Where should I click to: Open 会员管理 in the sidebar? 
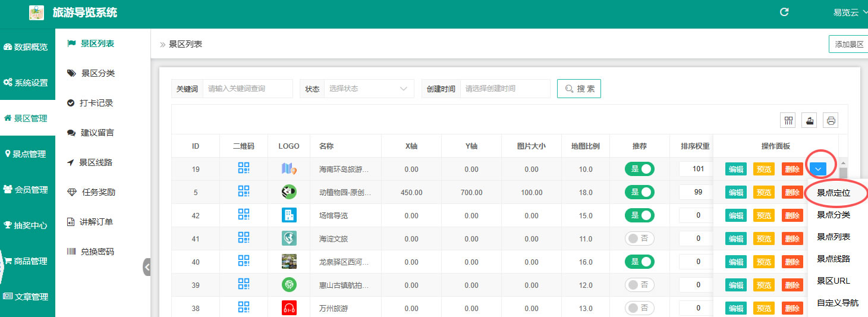pyautogui.click(x=27, y=190)
